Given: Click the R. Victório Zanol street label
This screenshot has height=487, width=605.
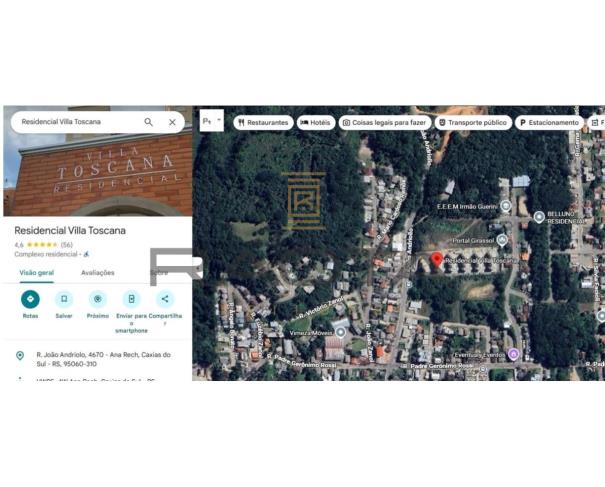Looking at the screenshot, I should pos(320,309).
